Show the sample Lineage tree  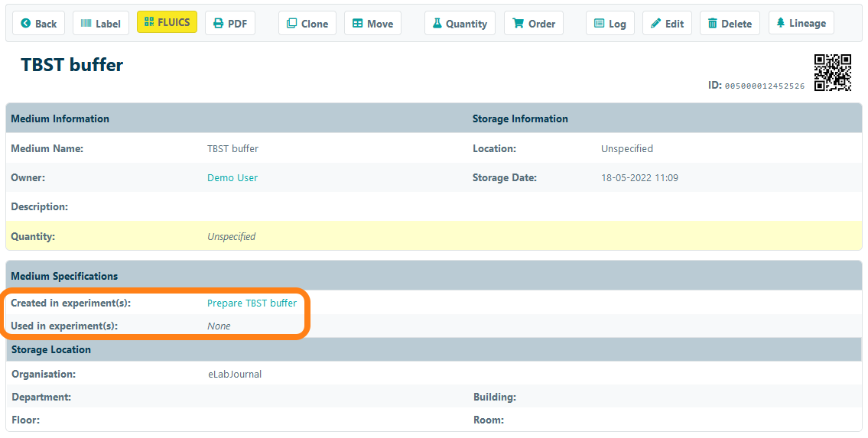click(x=801, y=23)
